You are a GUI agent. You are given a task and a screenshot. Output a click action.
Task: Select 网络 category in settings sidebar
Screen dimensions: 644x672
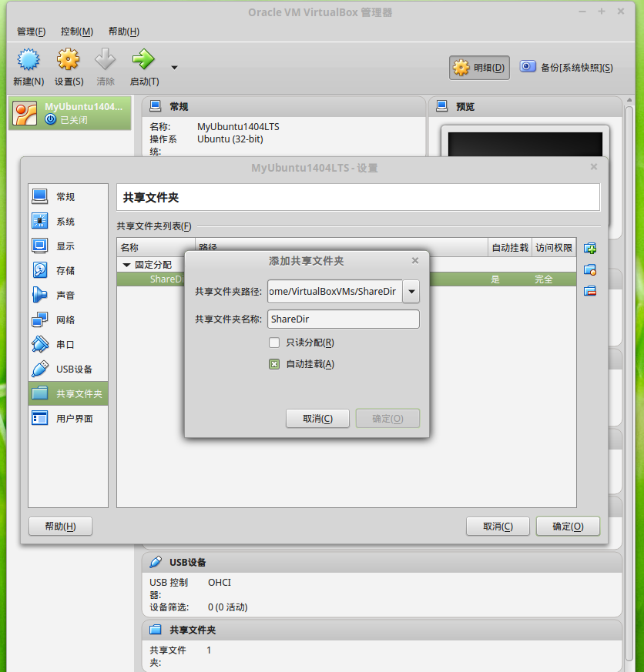click(68, 319)
